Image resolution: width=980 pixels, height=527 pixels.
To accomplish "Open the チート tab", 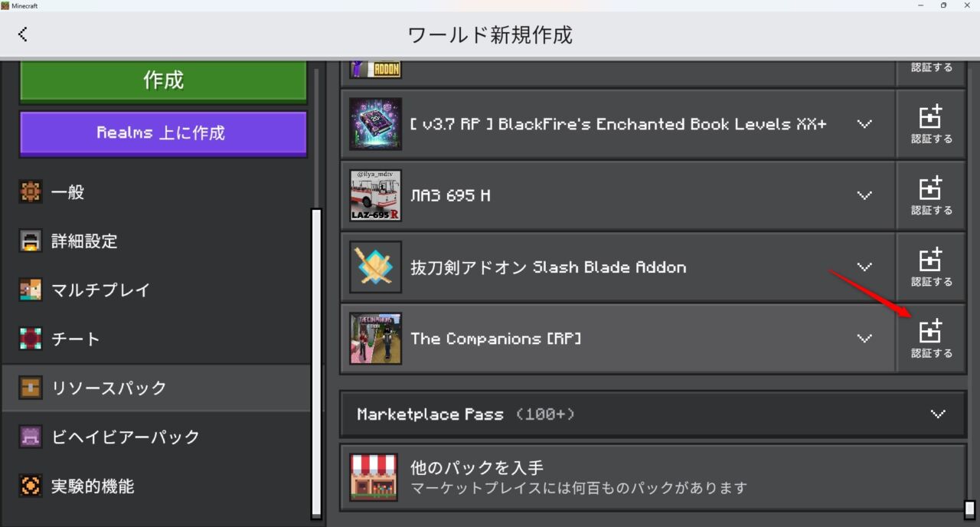I will point(156,339).
